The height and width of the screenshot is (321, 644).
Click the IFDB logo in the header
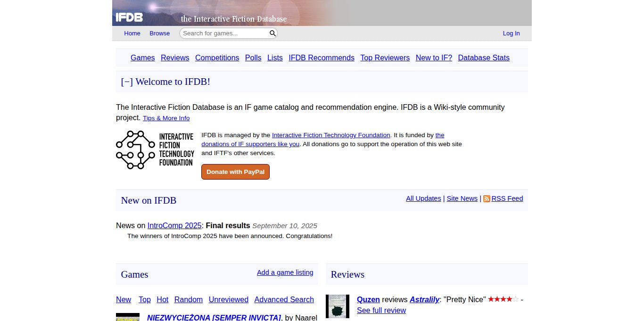(x=129, y=17)
